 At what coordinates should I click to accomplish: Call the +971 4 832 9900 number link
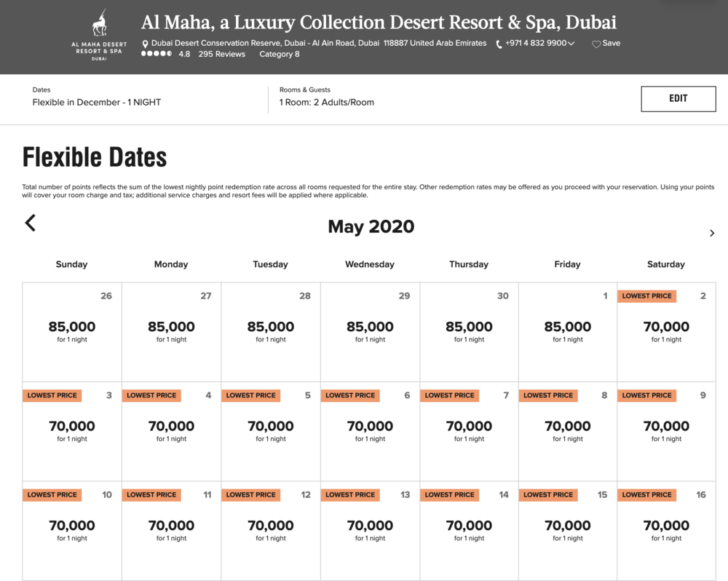point(535,43)
